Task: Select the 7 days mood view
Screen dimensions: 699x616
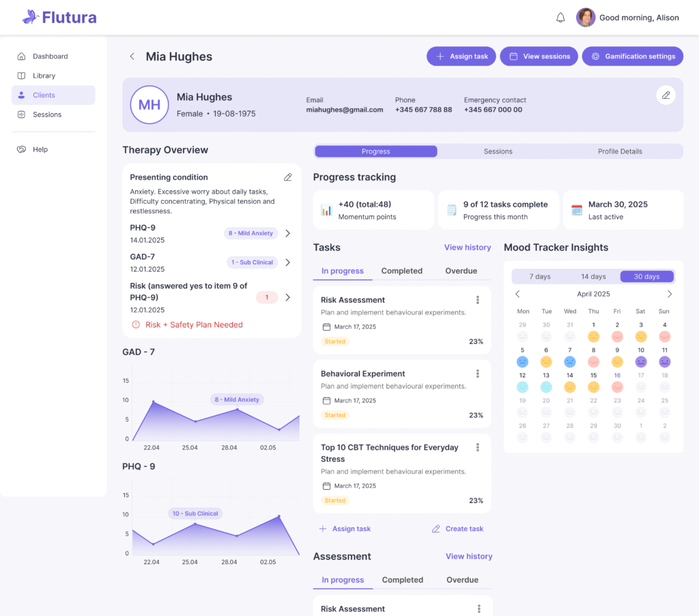Action: pos(541,276)
